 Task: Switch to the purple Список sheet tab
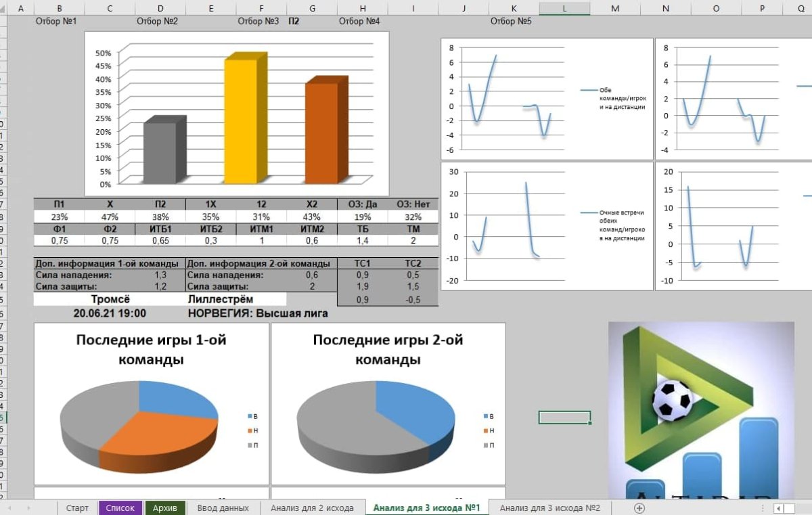(x=120, y=508)
